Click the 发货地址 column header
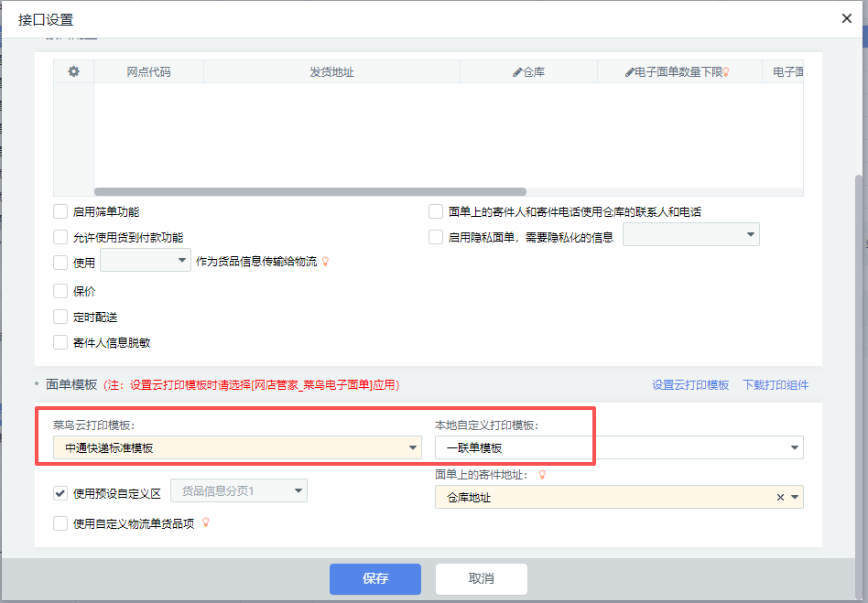Viewport: 868px width, 603px height. tap(331, 72)
